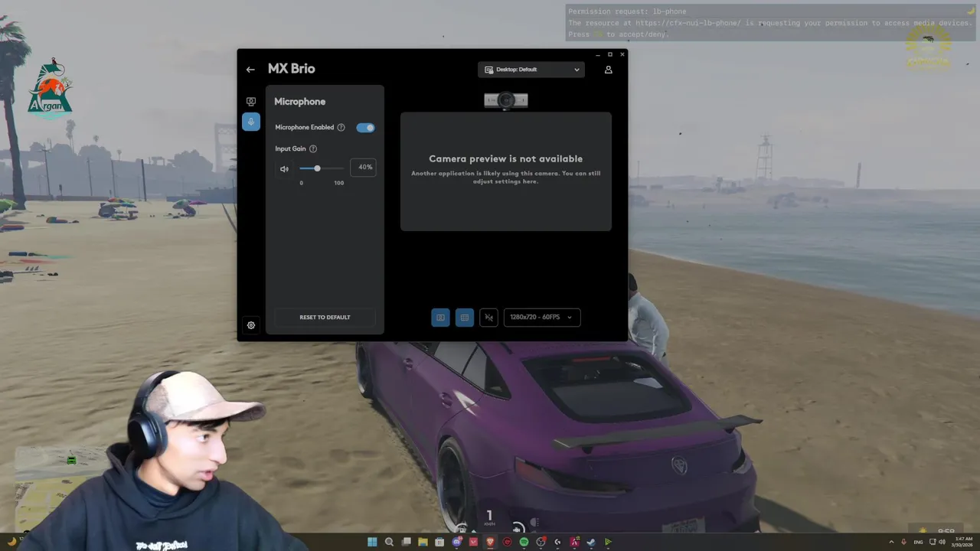This screenshot has width=980, height=551.
Task: Show help for Input Gain
Action: (x=313, y=149)
